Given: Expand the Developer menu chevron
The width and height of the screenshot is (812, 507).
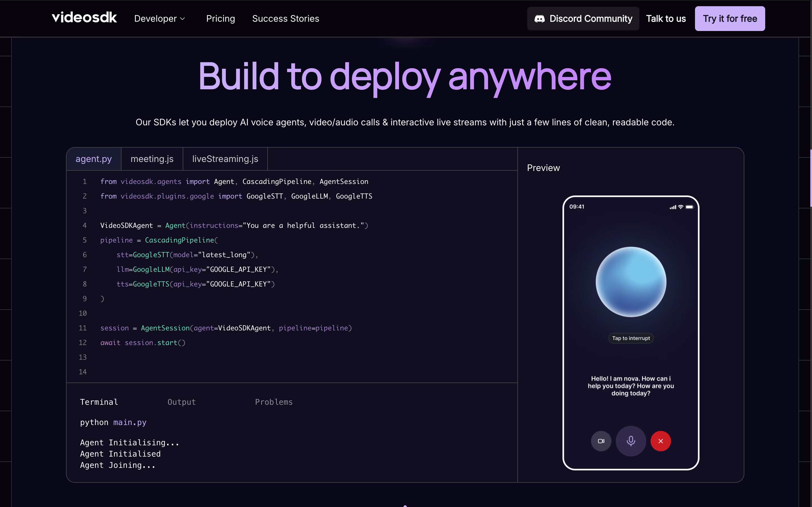Looking at the screenshot, I should click(182, 19).
